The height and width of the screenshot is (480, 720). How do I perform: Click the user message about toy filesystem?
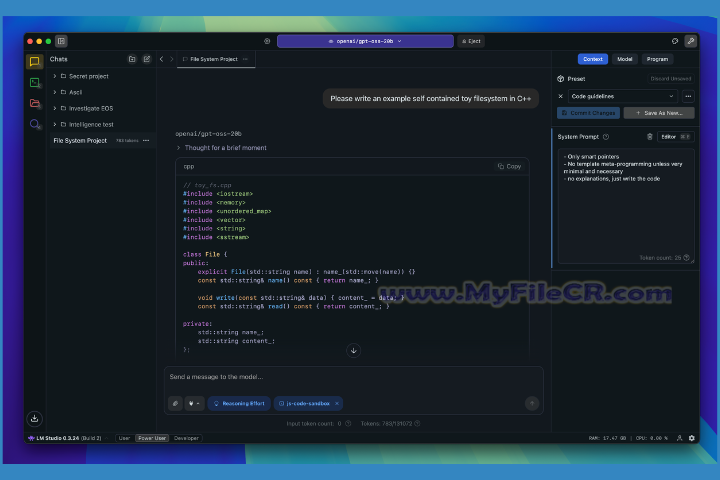430,99
